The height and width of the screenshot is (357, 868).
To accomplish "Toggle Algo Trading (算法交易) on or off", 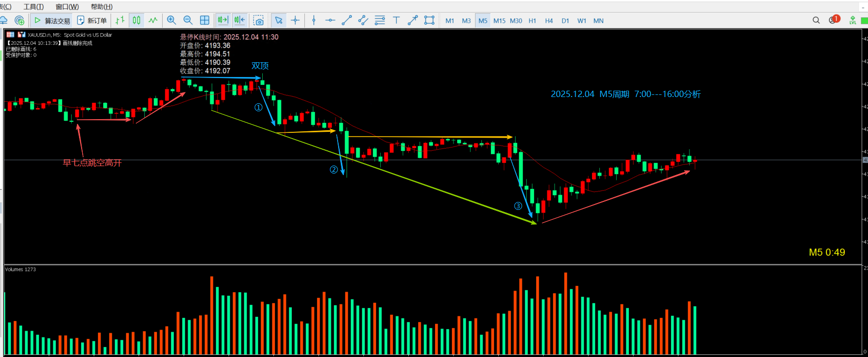I will coord(52,20).
